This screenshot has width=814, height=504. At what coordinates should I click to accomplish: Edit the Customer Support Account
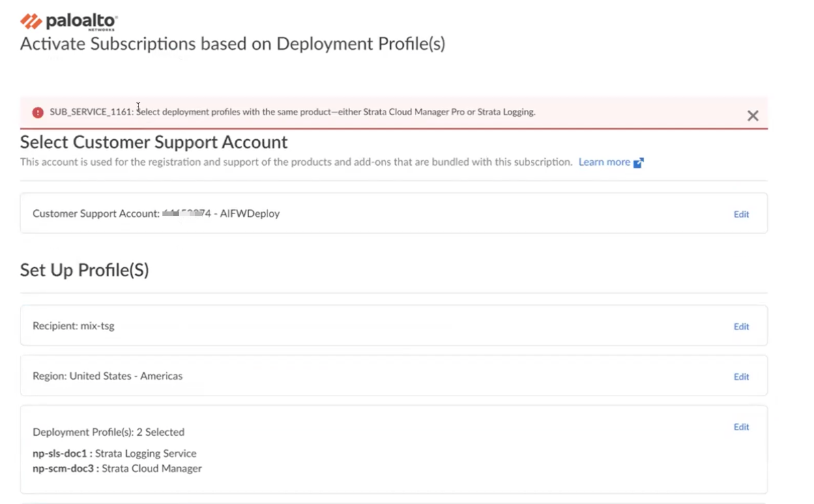pos(741,214)
